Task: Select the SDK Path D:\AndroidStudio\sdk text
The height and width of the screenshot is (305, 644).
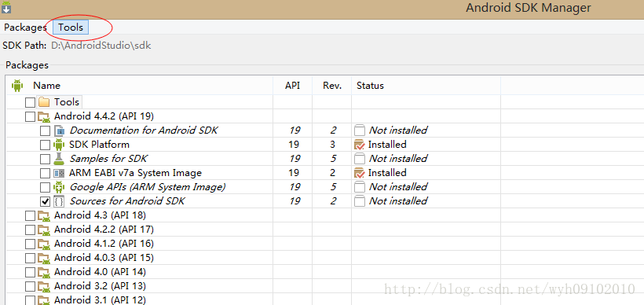Action: point(101,46)
